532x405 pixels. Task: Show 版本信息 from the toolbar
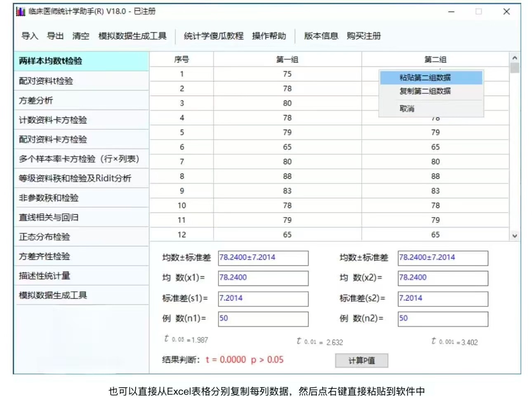tap(321, 36)
